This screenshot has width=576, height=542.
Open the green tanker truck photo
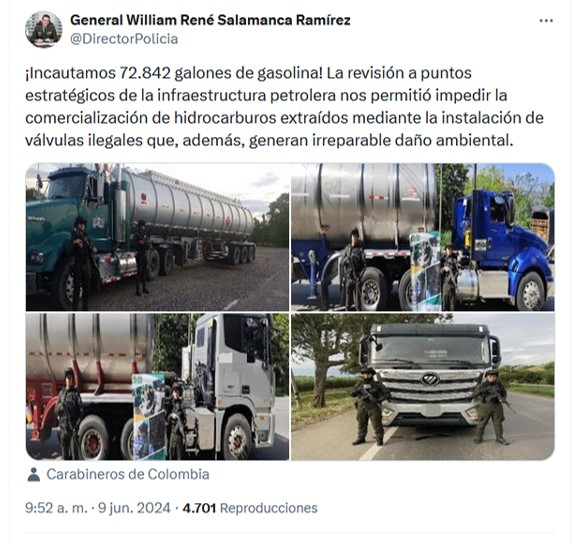pyautogui.click(x=157, y=237)
